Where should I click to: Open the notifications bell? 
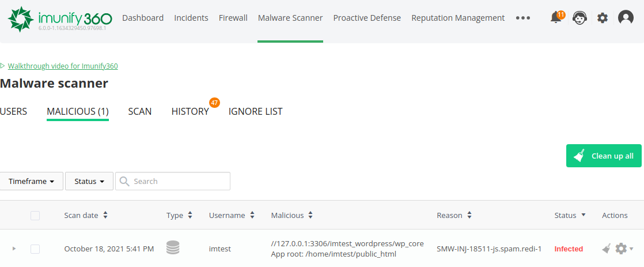click(556, 18)
